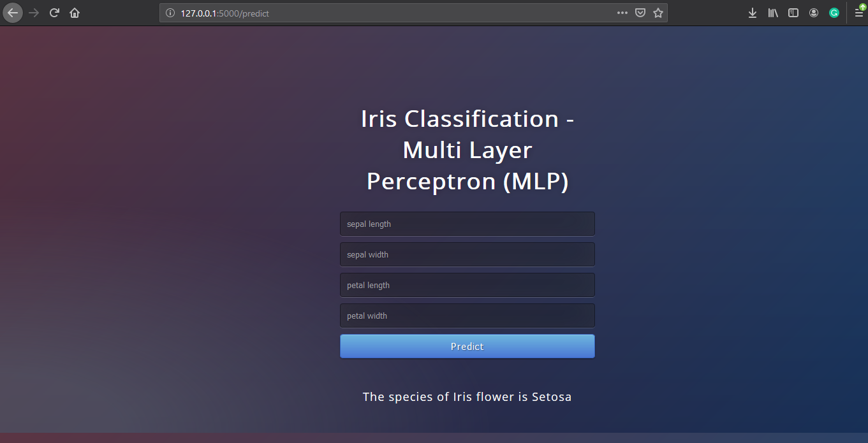Open the page actions ellipsis menu

(622, 13)
